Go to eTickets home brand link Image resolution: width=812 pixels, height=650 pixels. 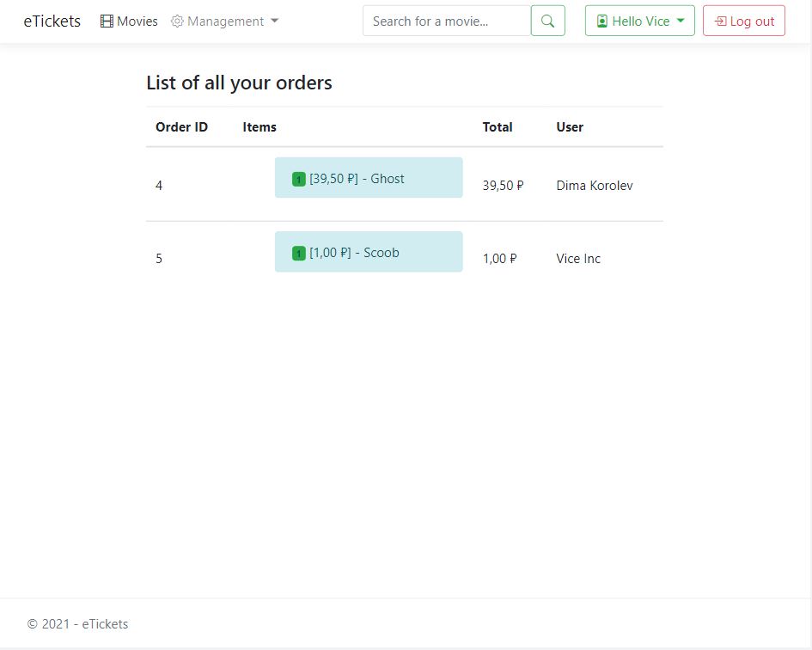click(52, 21)
